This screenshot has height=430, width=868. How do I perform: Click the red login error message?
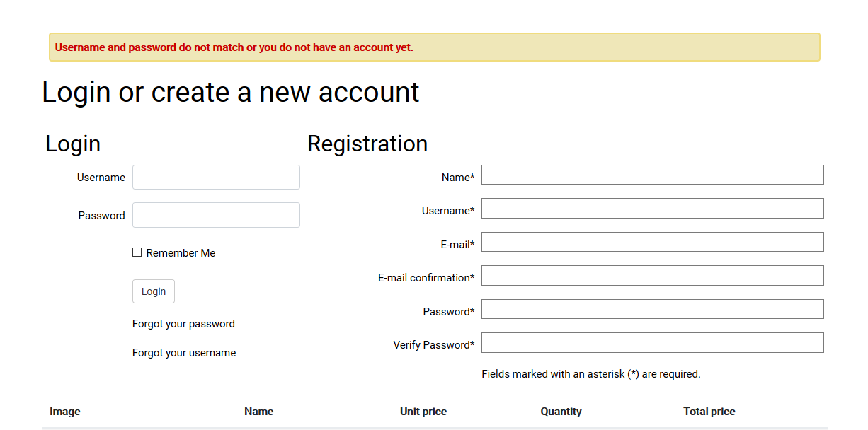pyautogui.click(x=234, y=47)
